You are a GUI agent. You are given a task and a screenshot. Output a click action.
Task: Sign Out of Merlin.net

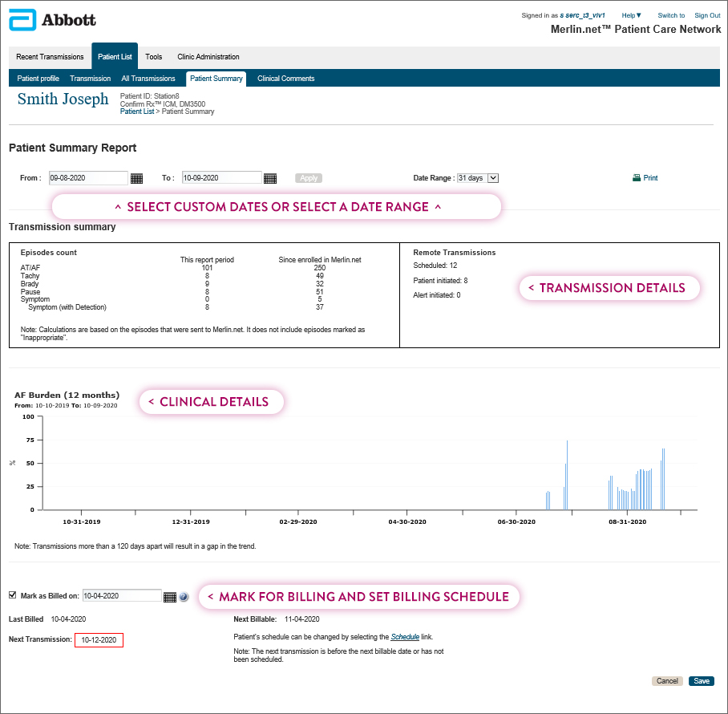click(707, 14)
